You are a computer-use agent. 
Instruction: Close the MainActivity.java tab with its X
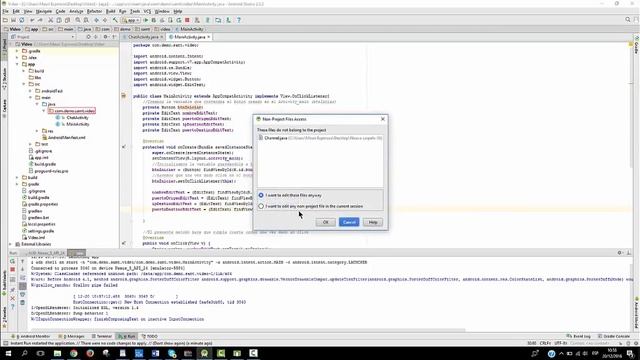click(x=209, y=37)
